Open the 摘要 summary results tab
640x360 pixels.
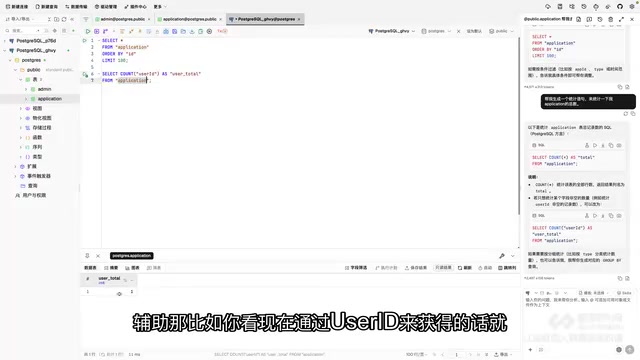point(111,268)
